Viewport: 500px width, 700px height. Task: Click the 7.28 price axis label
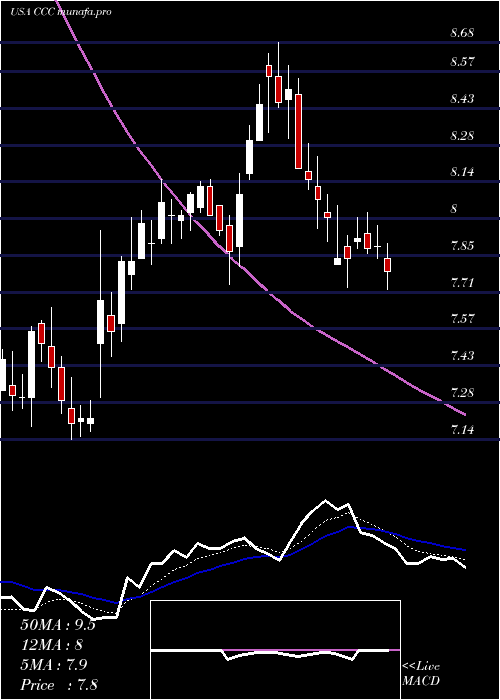click(462, 393)
